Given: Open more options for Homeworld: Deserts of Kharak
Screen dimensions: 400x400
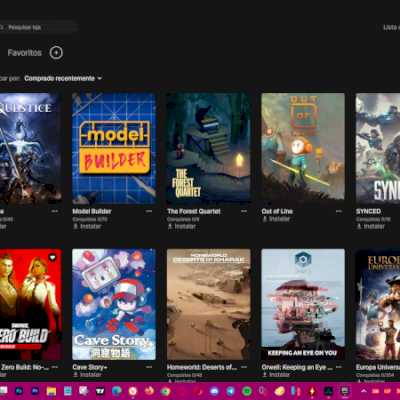Looking at the screenshot, I should pos(244,367).
